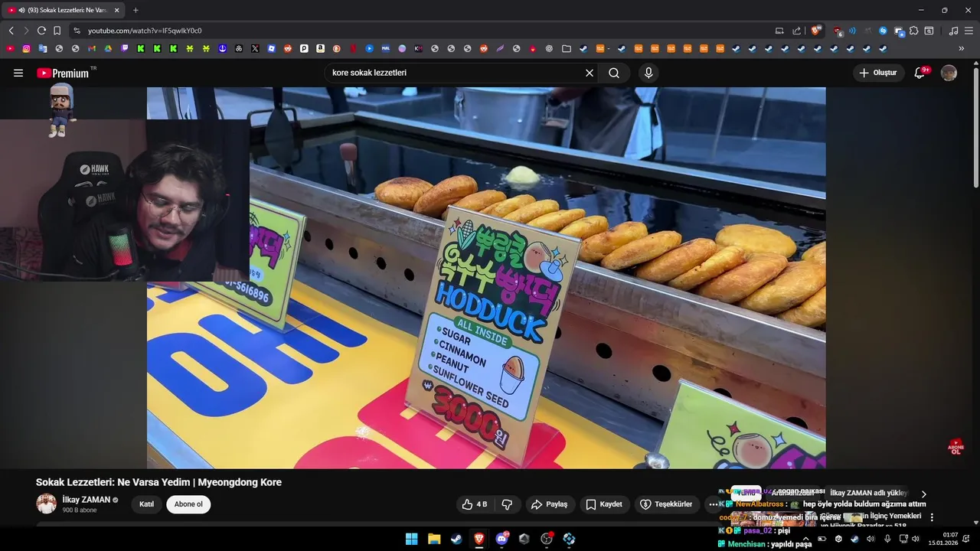
Task: Open File Explorer from the taskbar
Action: point(434,539)
